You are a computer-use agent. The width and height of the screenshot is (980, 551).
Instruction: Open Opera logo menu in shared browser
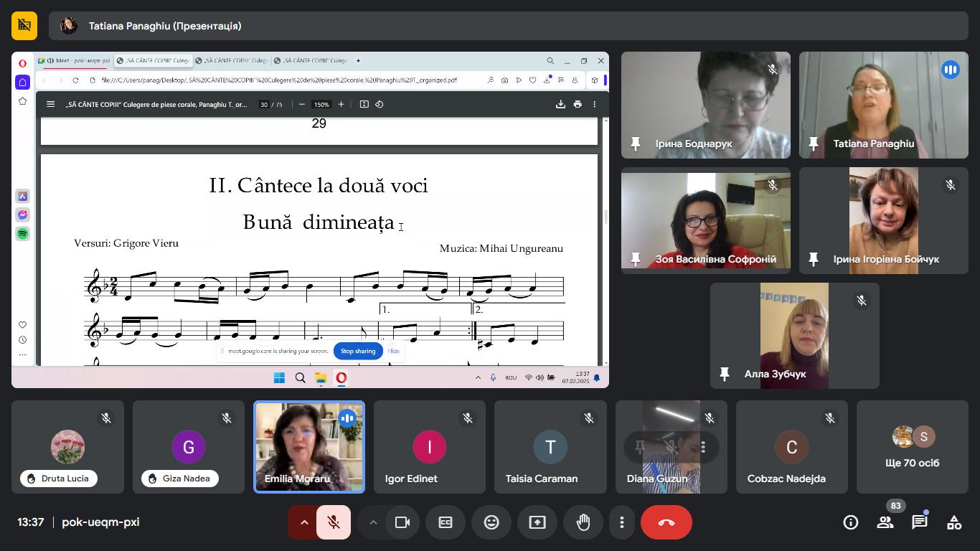pos(22,63)
